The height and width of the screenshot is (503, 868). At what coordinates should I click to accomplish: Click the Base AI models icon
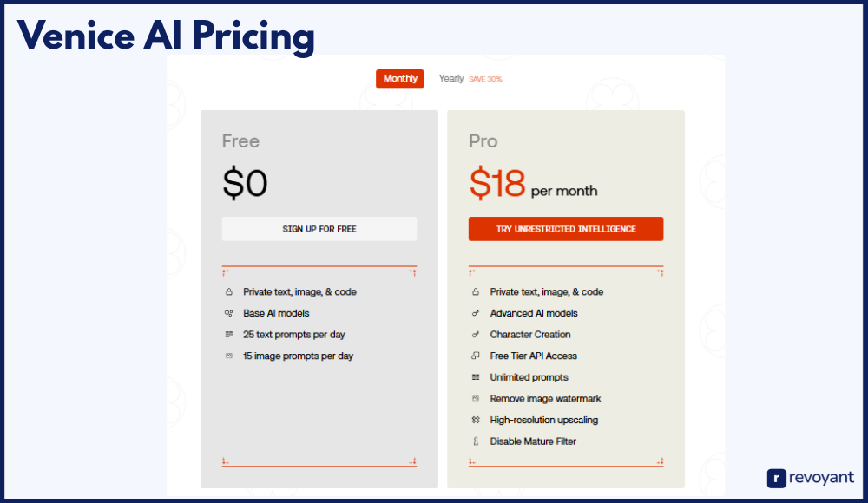pyautogui.click(x=228, y=313)
